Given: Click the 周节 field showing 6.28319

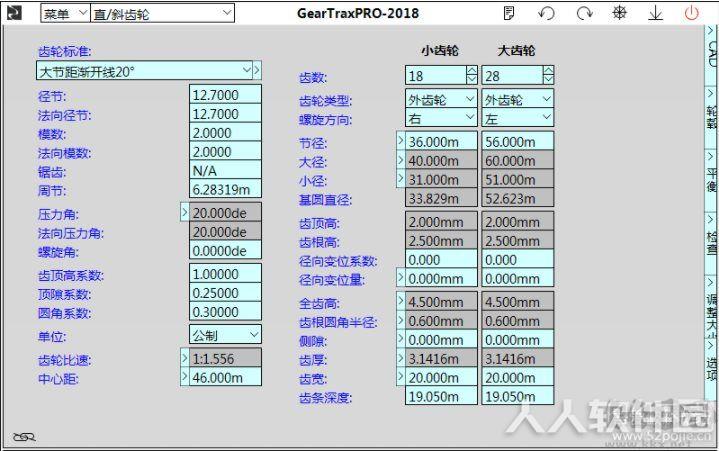Looking at the screenshot, I should (x=225, y=188).
